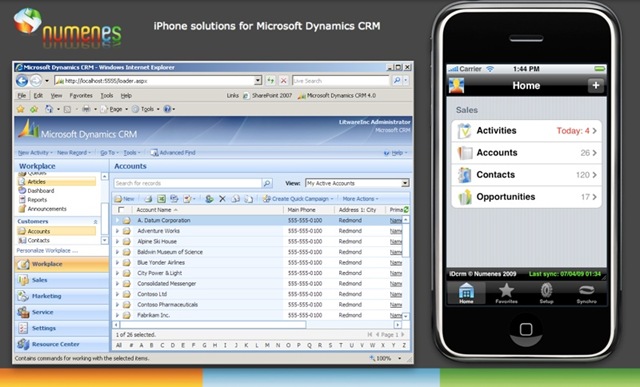Open the Resource Center section
Viewport: 640px width, 387px height.
(62, 344)
